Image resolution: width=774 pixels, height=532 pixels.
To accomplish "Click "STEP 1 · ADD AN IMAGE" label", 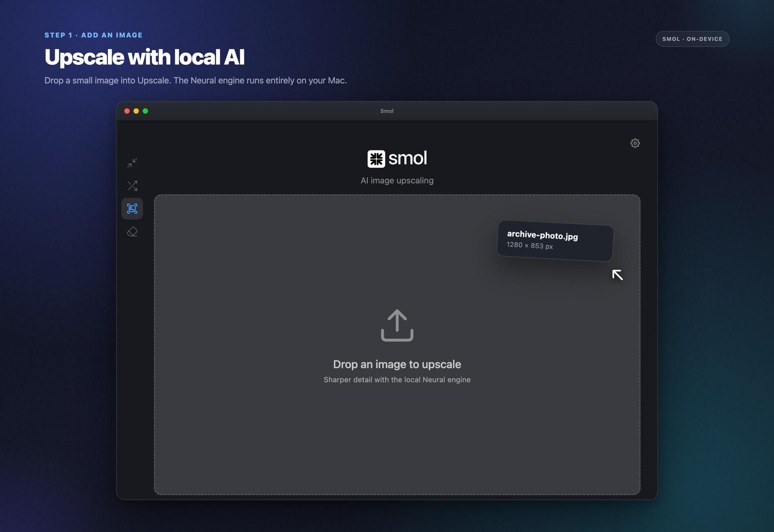I will [93, 35].
